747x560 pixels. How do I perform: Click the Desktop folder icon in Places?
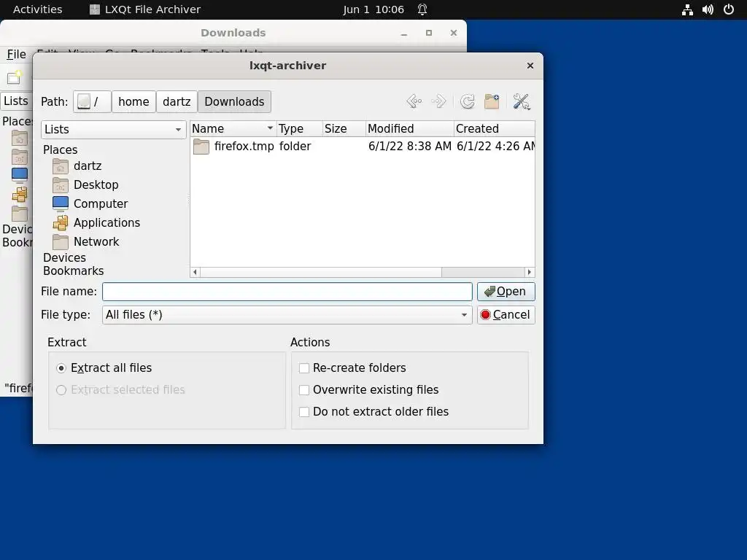[61, 184]
